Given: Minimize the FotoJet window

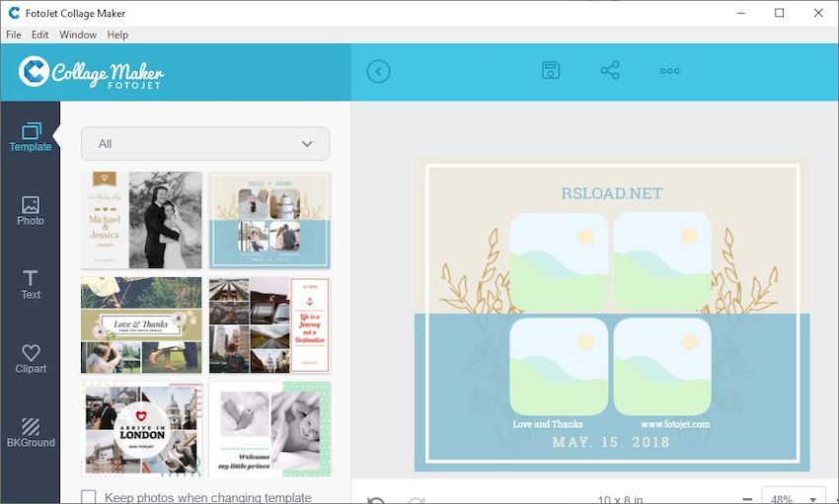Looking at the screenshot, I should pyautogui.click(x=741, y=13).
